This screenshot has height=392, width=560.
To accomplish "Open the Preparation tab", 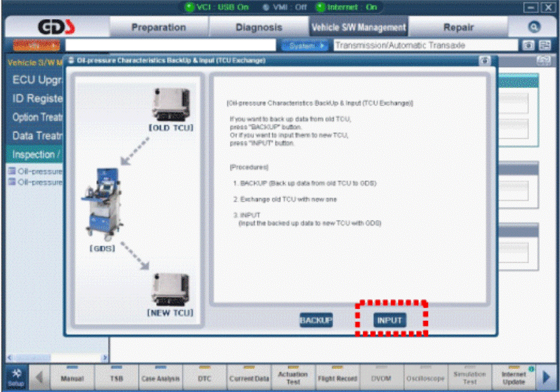I will point(158,27).
